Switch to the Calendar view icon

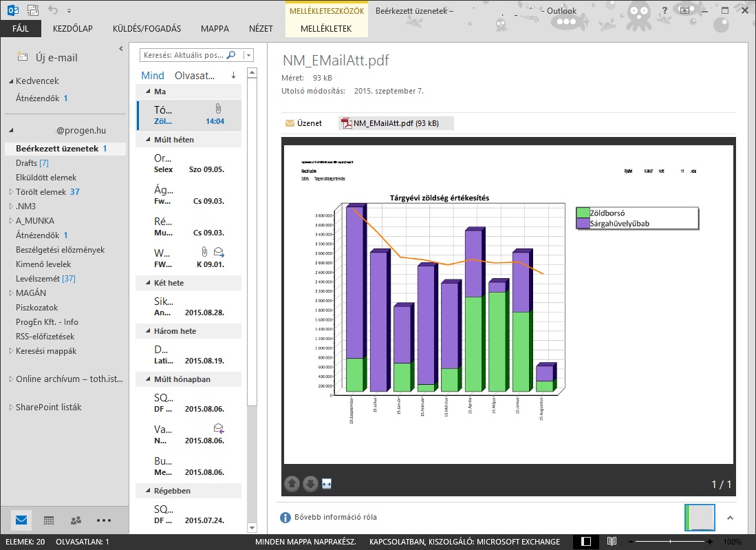coord(49,520)
